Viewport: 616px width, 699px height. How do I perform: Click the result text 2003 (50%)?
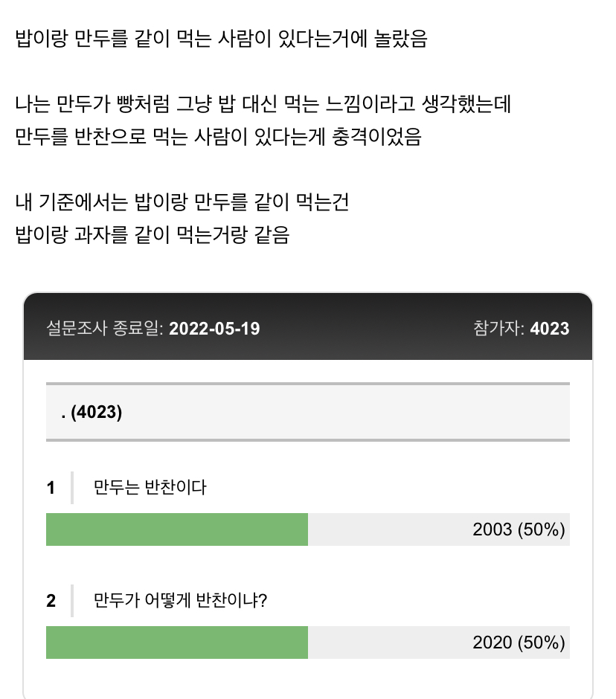(519, 529)
